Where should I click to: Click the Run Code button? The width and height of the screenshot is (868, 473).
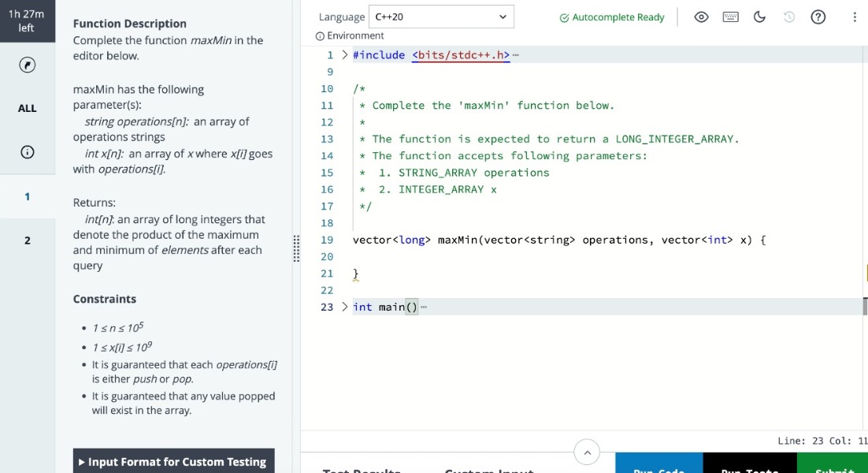click(658, 463)
